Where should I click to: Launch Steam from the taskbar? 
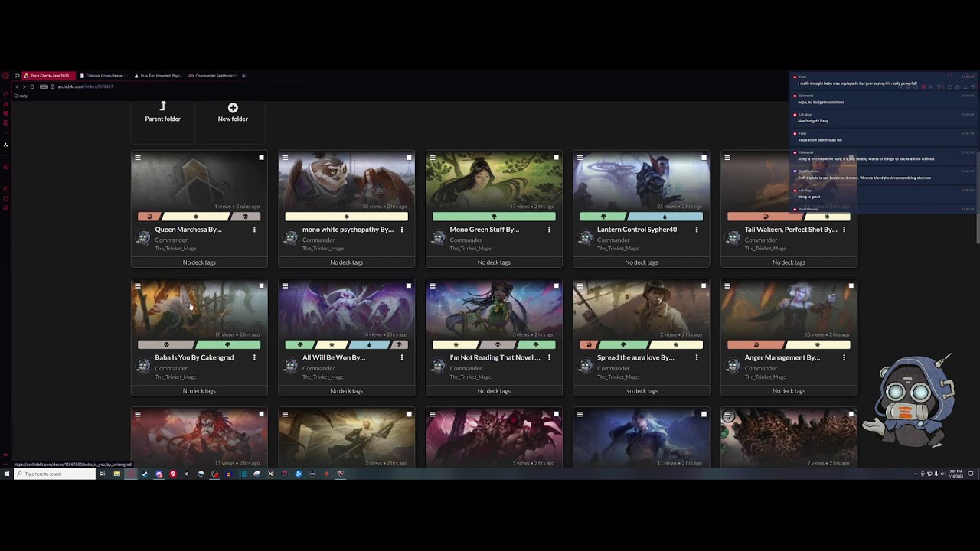pos(144,474)
